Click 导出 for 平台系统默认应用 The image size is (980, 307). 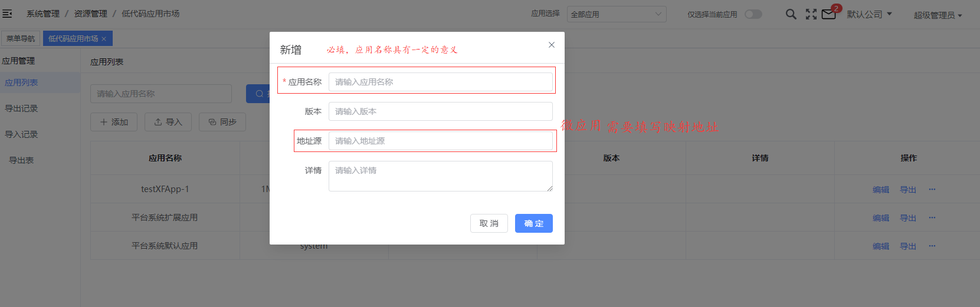tap(908, 246)
